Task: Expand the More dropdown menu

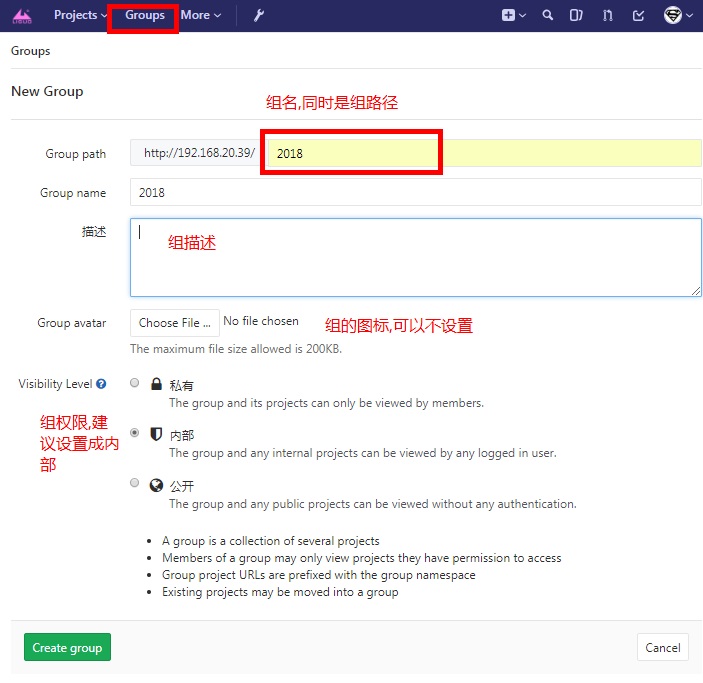Action: [x=201, y=15]
